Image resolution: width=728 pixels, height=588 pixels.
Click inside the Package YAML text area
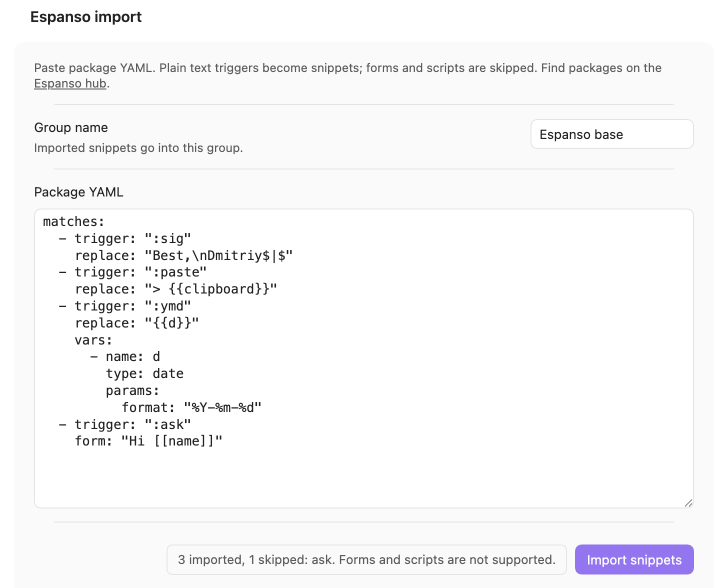(364, 358)
